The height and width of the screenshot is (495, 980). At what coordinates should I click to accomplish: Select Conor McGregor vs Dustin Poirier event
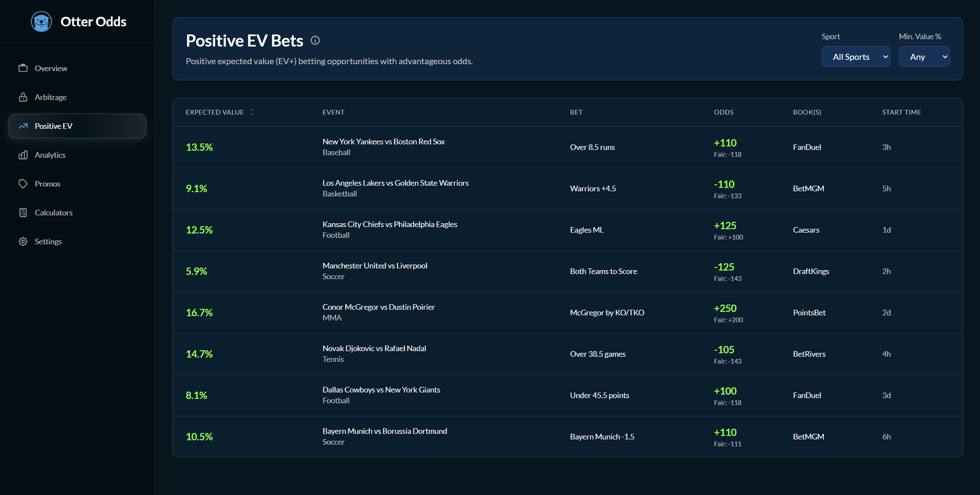(379, 307)
